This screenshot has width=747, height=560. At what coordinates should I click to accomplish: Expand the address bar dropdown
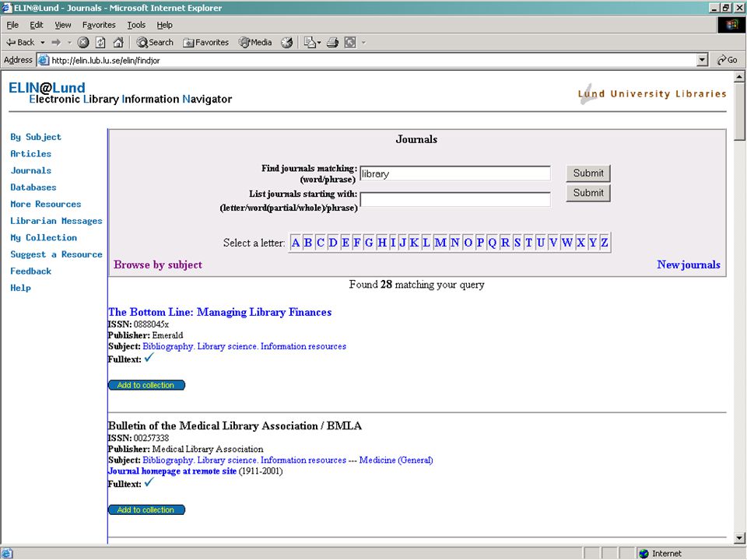702,60
